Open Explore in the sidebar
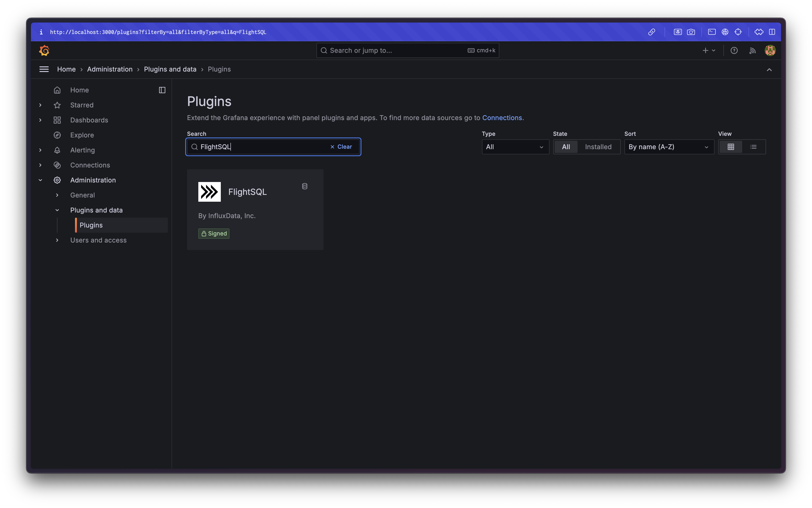The height and width of the screenshot is (508, 812). (82, 135)
